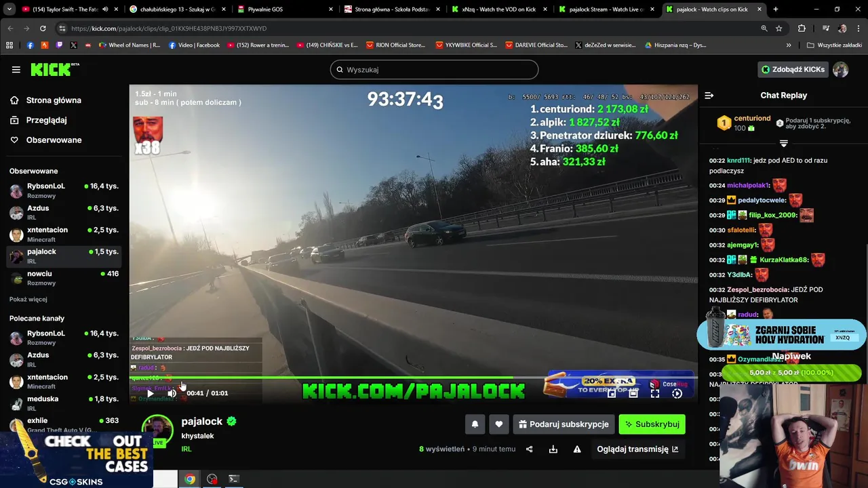This screenshot has height=488, width=868.
Task: Bookmark this page with the star icon
Action: [x=779, y=28]
